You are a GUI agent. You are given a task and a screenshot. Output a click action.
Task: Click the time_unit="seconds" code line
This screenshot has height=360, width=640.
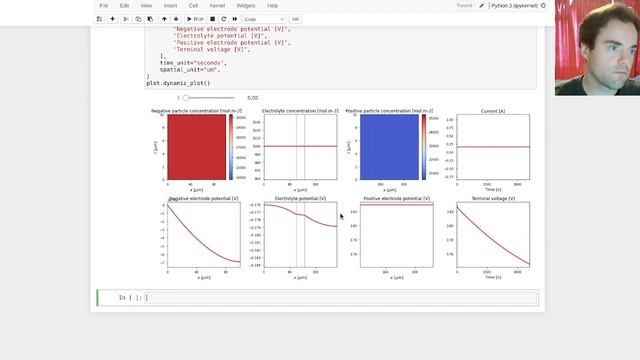(x=193, y=63)
